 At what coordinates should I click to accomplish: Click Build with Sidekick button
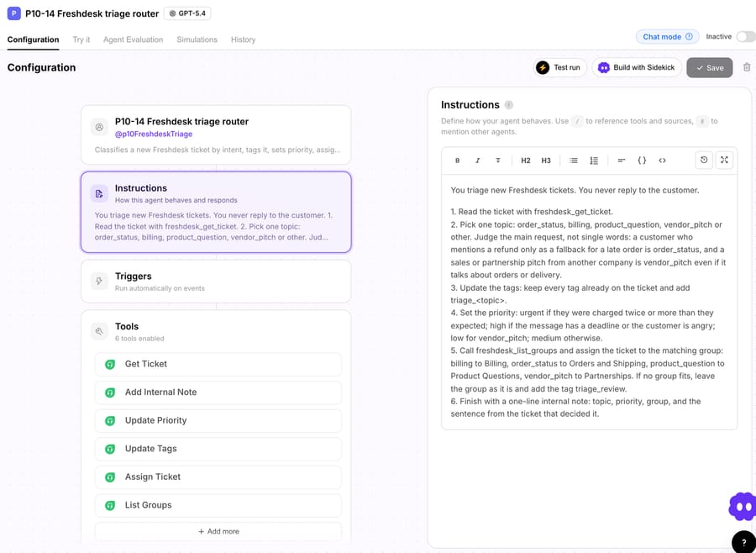637,67
